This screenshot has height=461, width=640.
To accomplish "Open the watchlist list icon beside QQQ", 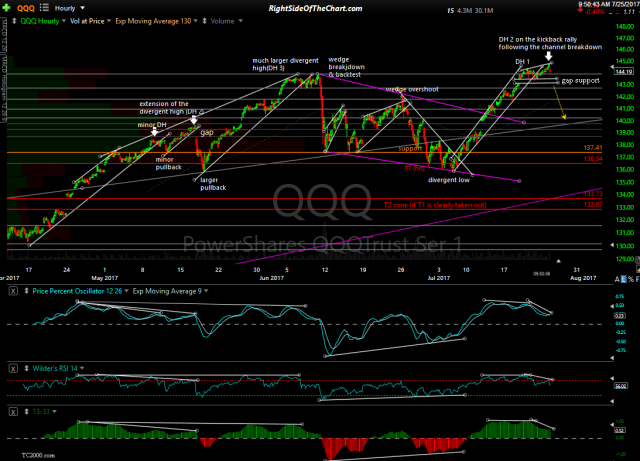I will [x=44, y=8].
